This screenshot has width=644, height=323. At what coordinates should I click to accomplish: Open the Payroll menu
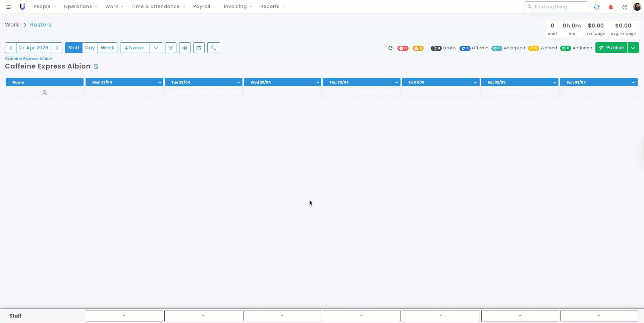click(204, 6)
